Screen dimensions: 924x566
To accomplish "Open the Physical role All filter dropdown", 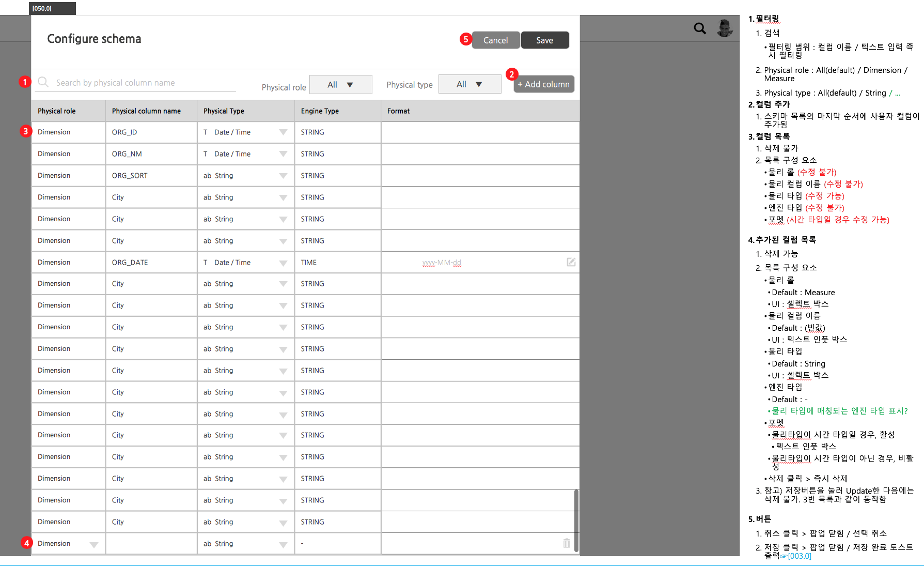I will point(341,85).
